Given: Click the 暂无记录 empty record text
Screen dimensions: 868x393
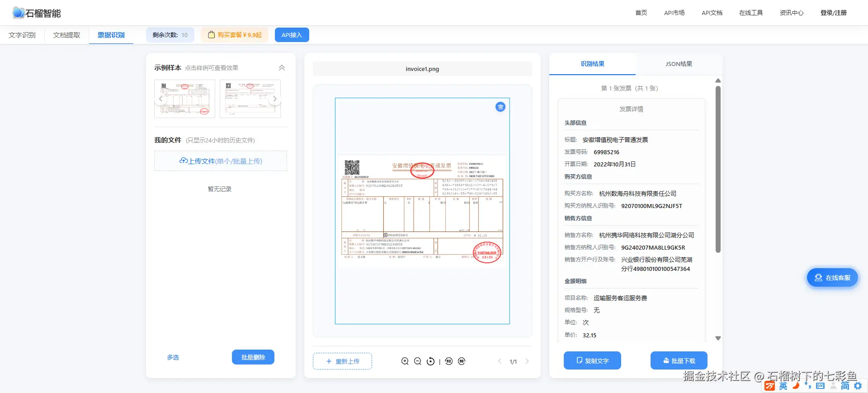Looking at the screenshot, I should (220, 189).
